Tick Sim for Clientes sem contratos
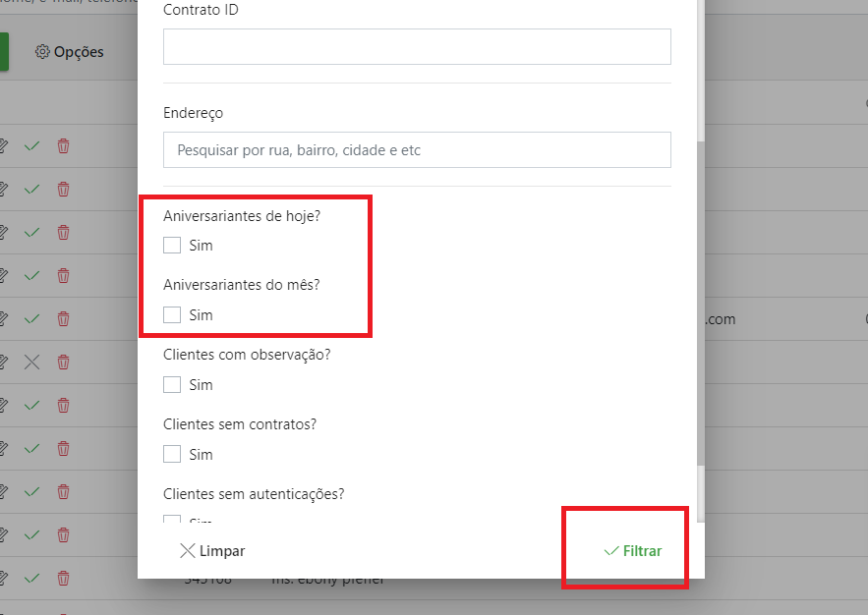This screenshot has width=868, height=615. point(172,454)
